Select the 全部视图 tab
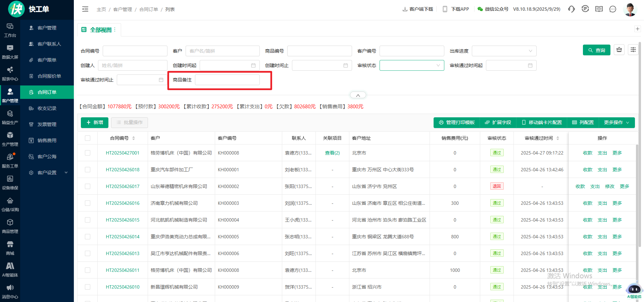 (x=100, y=30)
